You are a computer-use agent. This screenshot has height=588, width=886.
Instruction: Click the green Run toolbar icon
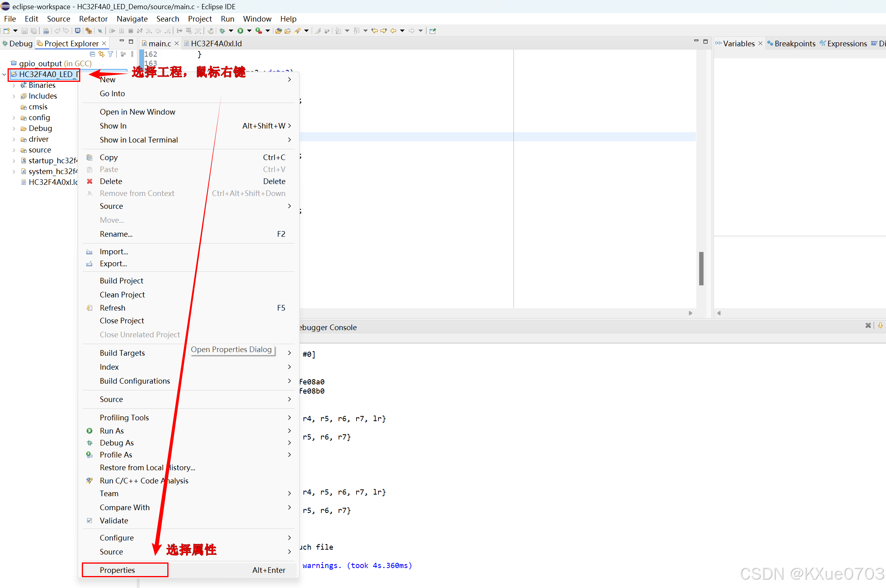240,31
